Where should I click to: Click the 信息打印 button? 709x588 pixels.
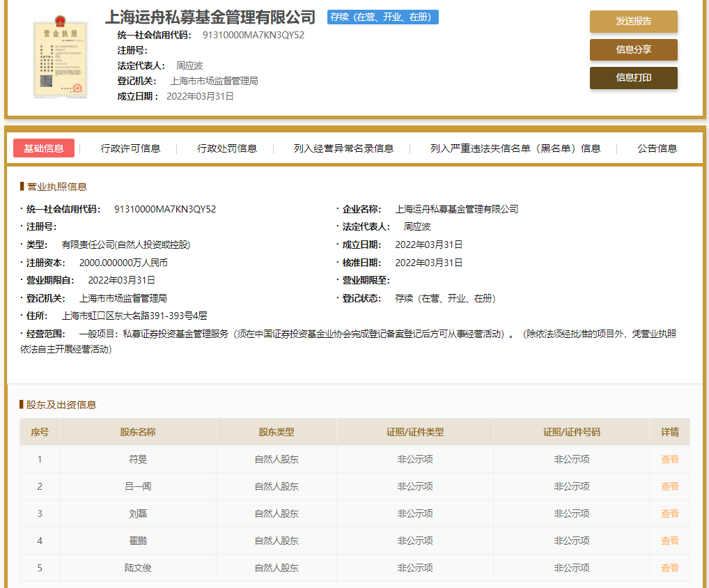click(633, 77)
